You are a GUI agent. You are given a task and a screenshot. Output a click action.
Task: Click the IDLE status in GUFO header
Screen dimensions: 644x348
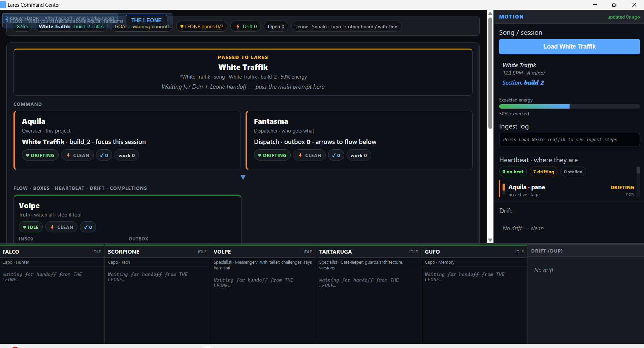pos(519,252)
